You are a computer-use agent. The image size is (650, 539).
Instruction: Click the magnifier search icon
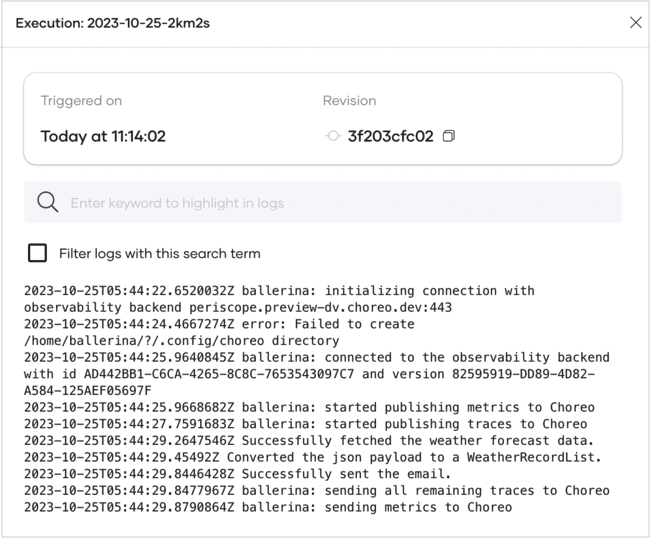(47, 203)
